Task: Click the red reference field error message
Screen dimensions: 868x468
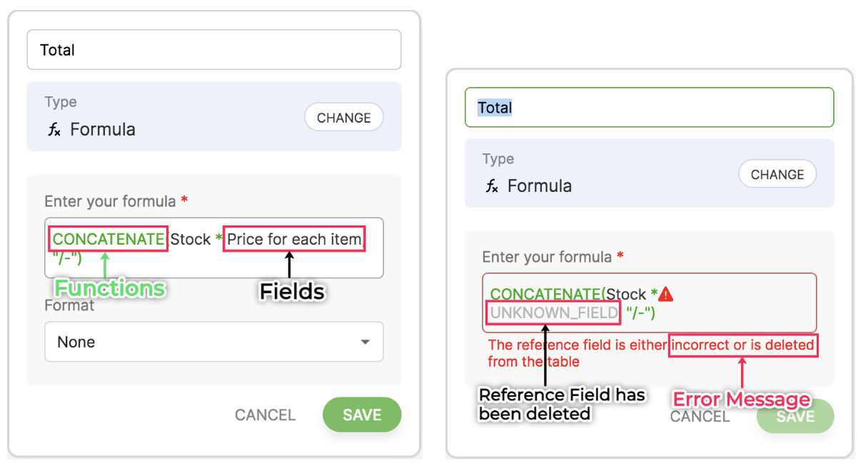Action: (650, 353)
